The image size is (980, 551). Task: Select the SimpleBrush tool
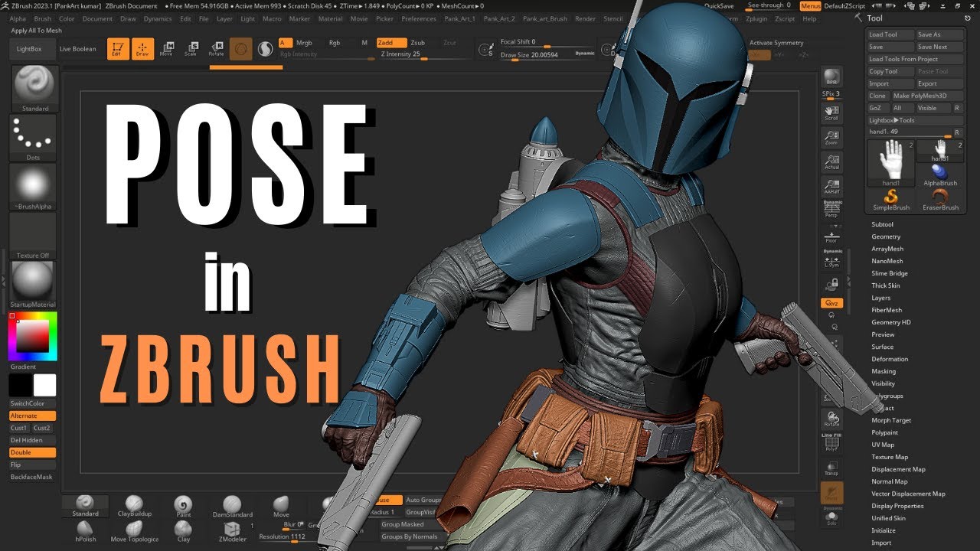(891, 200)
